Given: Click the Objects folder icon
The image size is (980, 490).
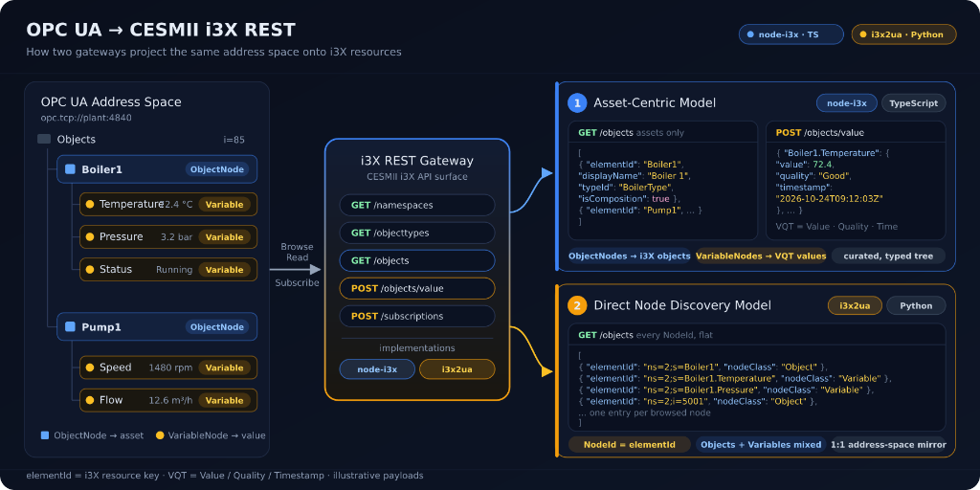Looking at the screenshot, I should 44,140.
